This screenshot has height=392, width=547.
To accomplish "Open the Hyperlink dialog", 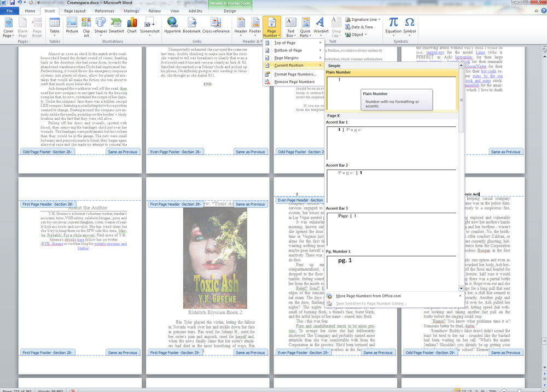I will pos(172,25).
